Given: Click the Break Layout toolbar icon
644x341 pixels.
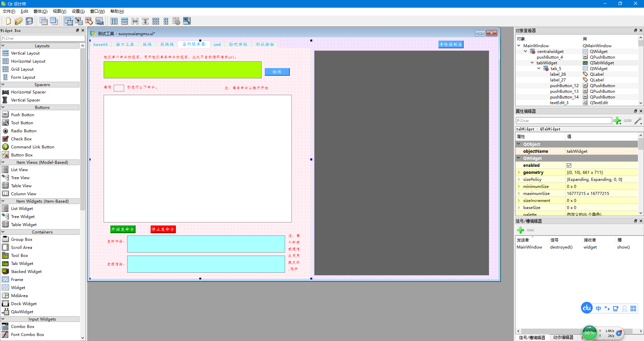Looking at the screenshot, I should [176, 21].
